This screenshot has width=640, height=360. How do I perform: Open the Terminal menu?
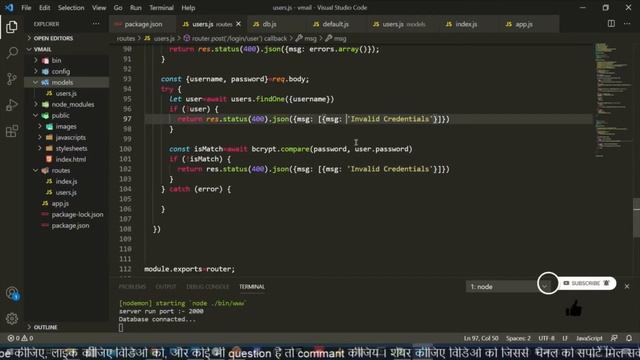click(161, 8)
